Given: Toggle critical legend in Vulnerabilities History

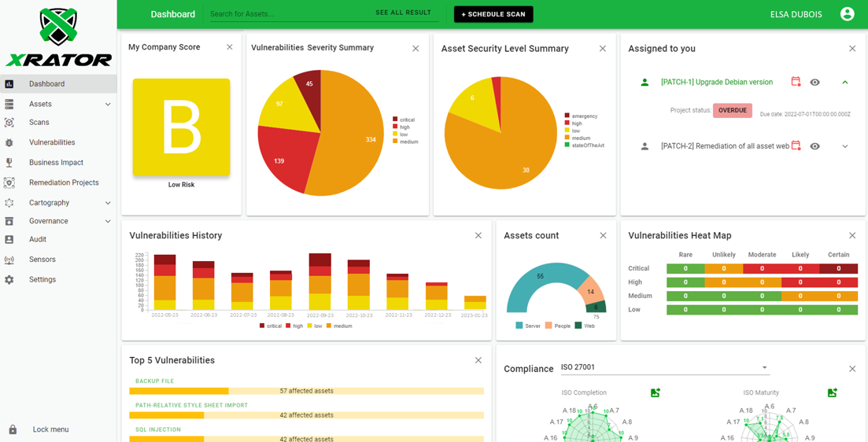Looking at the screenshot, I should coord(270,326).
